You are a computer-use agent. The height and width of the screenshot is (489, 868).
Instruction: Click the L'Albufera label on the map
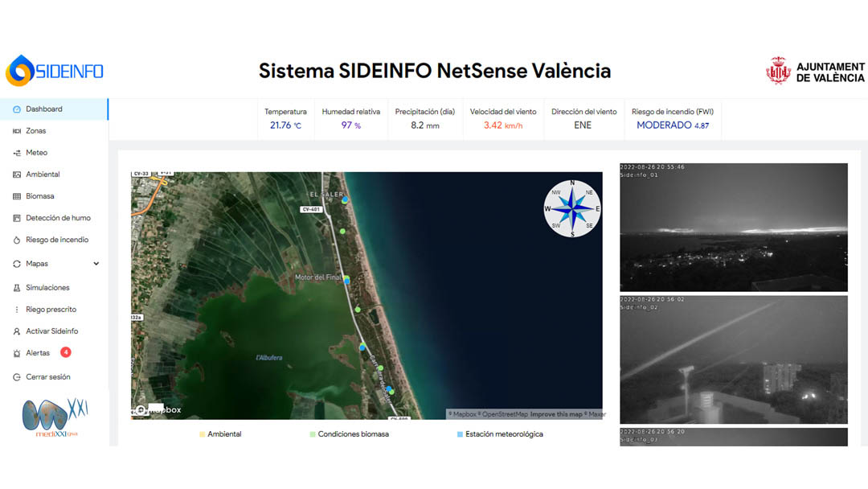point(269,358)
